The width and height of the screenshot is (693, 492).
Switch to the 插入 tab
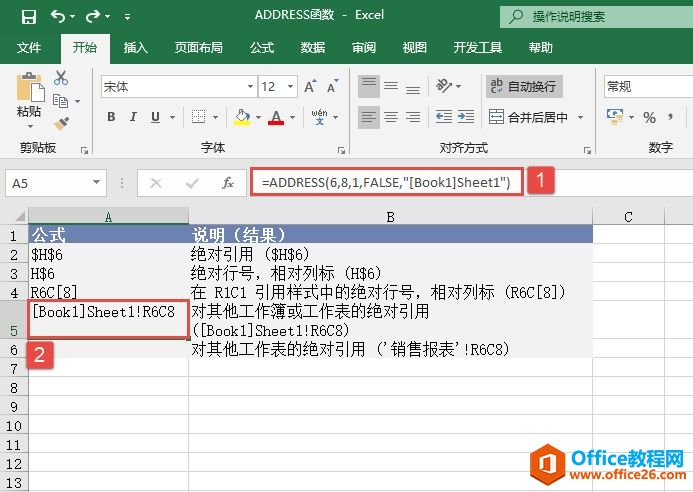pyautogui.click(x=135, y=47)
